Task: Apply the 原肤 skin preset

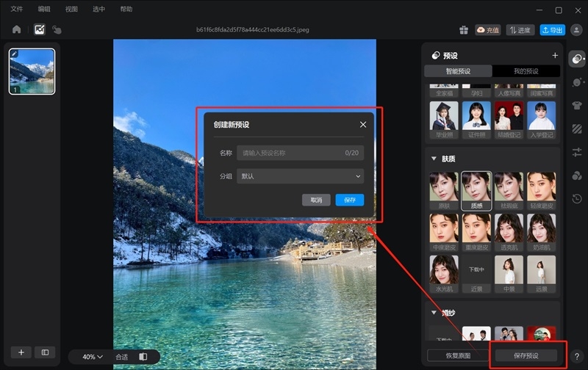Action: pos(444,191)
